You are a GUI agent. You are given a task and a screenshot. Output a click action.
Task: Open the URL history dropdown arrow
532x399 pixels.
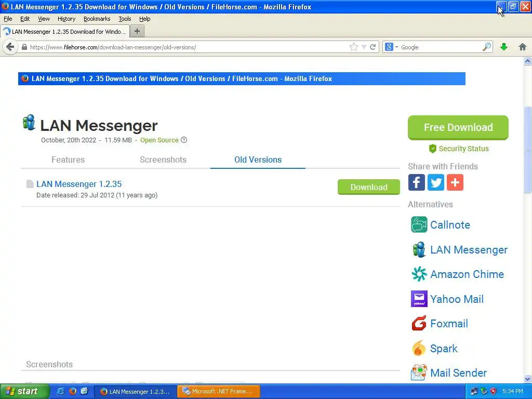364,47
